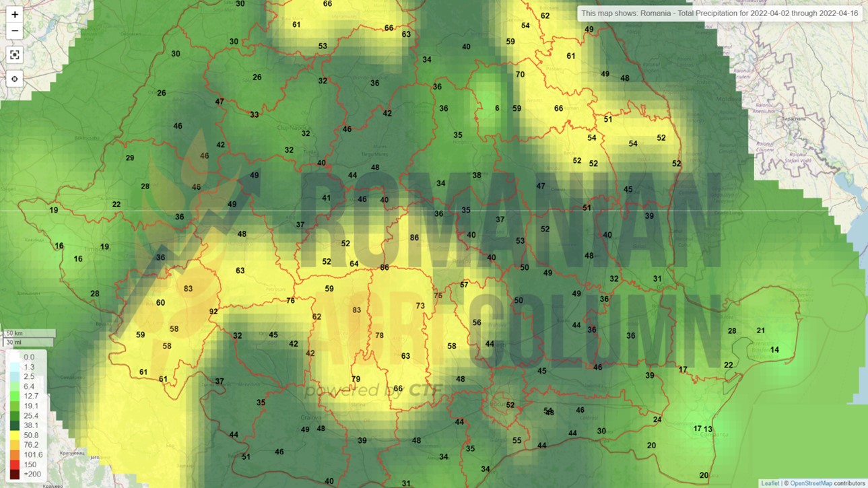Click the precipitation value 13 on the map
Viewport: 868px width, 488px height.
[708, 429]
